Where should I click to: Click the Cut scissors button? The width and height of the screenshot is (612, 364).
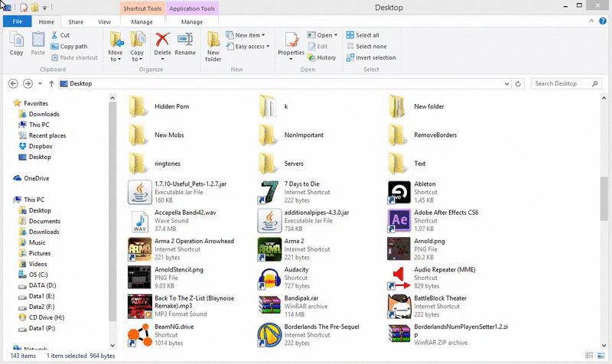(x=60, y=35)
